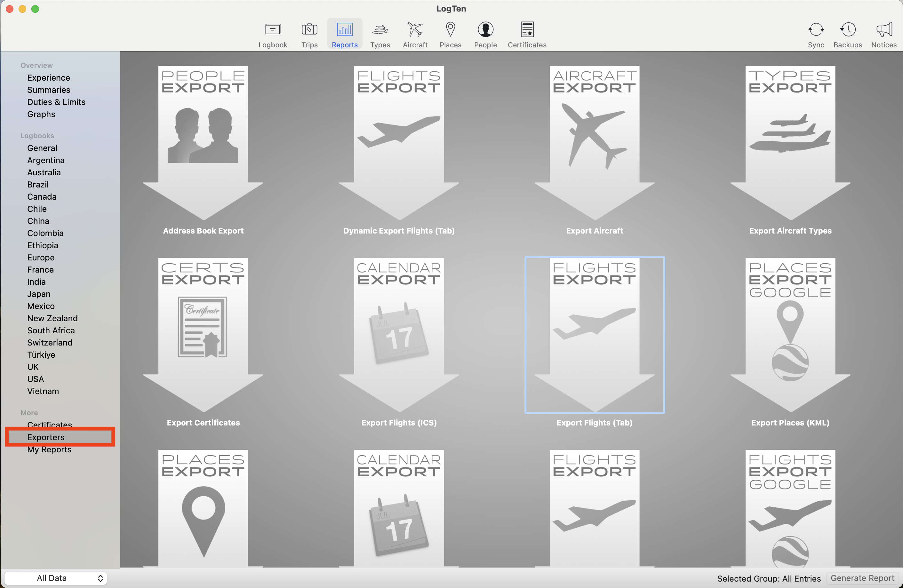Open the Logbook toolbar icon
Viewport: 903px width, 588px height.
tap(273, 35)
